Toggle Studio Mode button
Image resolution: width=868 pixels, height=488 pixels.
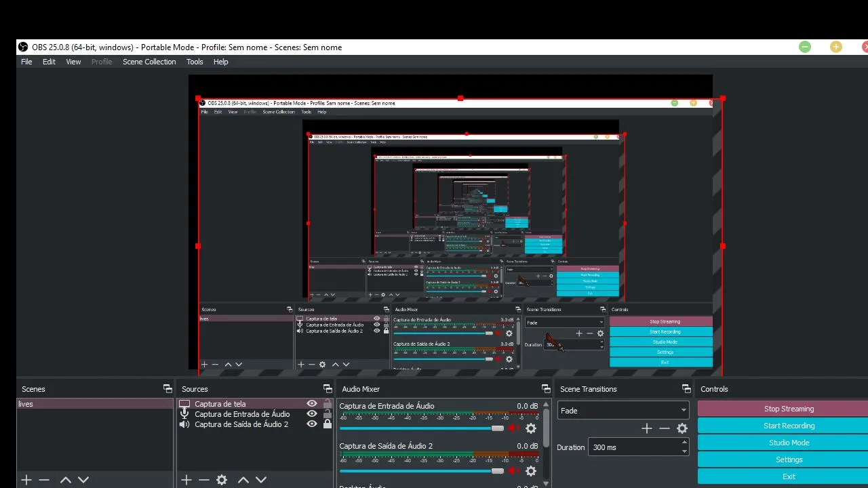789,443
